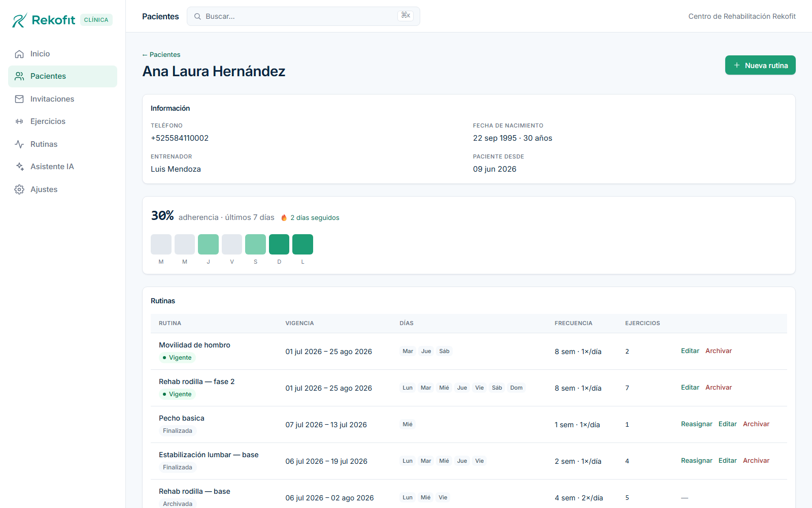Select the V adherence day square

tap(232, 244)
